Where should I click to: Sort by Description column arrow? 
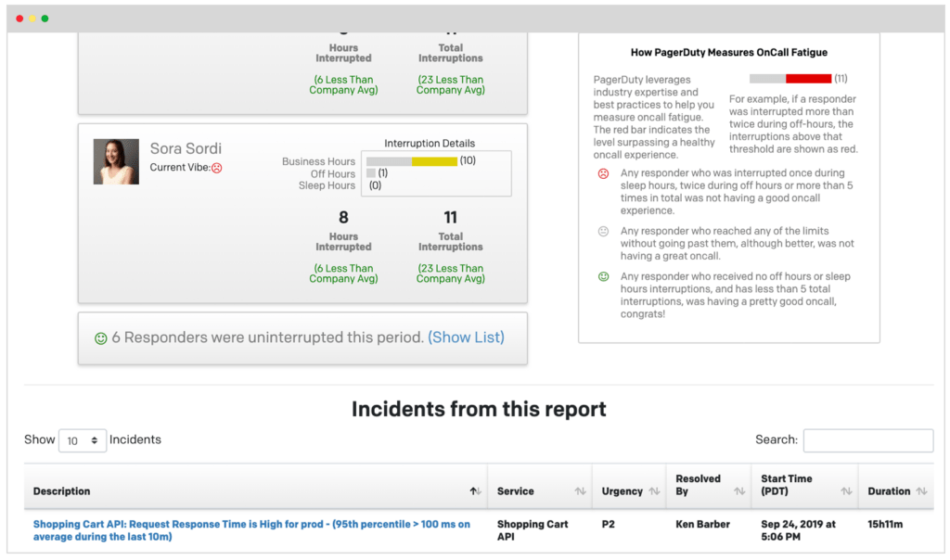coord(476,491)
